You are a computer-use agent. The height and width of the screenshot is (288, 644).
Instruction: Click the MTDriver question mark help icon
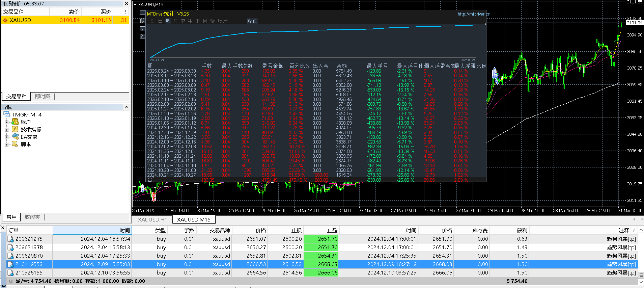142,36
